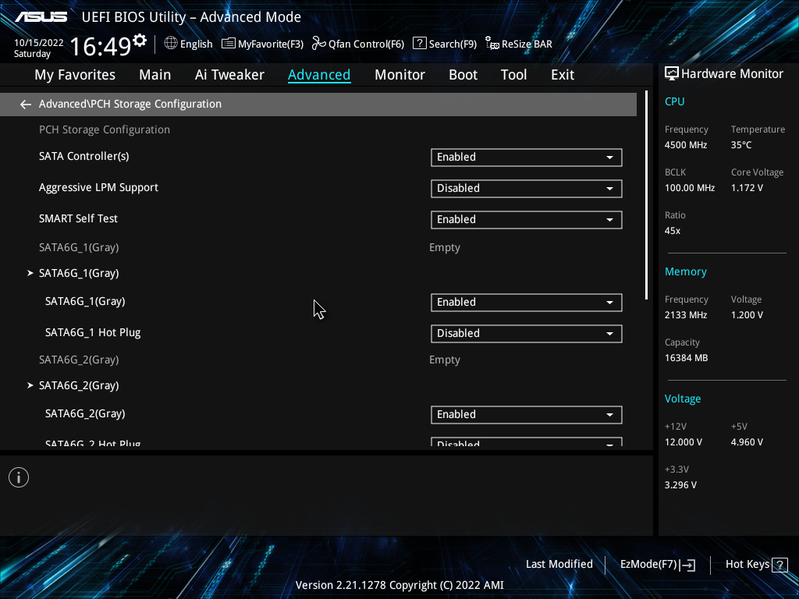This screenshot has height=599, width=799.
Task: Click the settings gear next to the clock
Action: point(140,40)
